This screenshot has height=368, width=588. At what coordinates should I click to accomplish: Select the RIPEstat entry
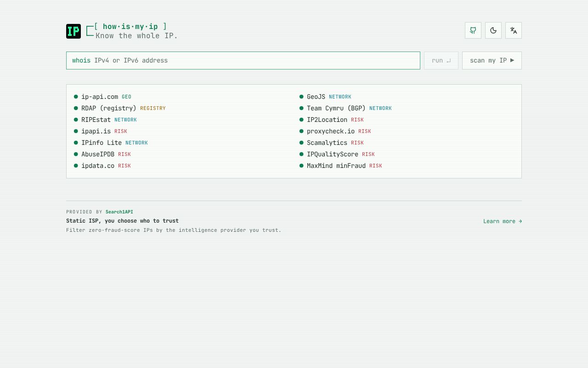[x=105, y=120]
